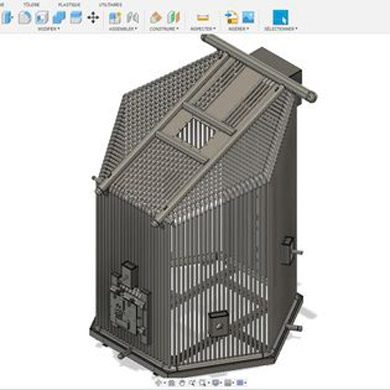The height and width of the screenshot is (390, 390).
Task: Open the New Component assemble icon
Action: [115, 17]
